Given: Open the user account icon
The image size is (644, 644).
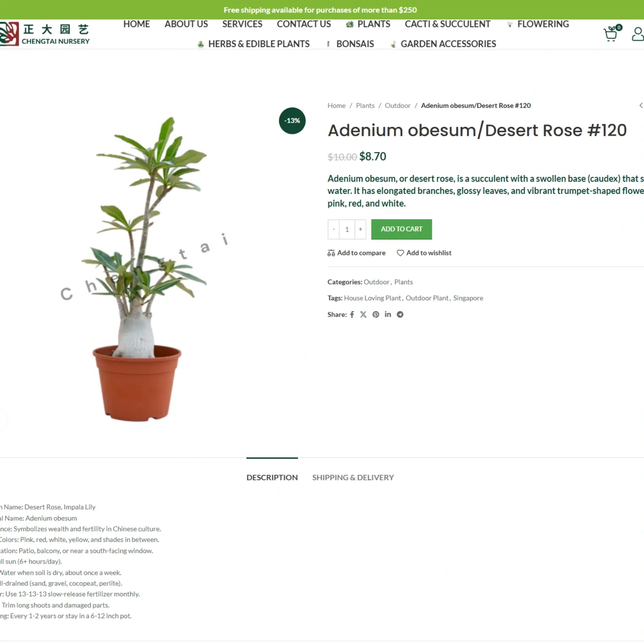Looking at the screenshot, I should pyautogui.click(x=638, y=34).
